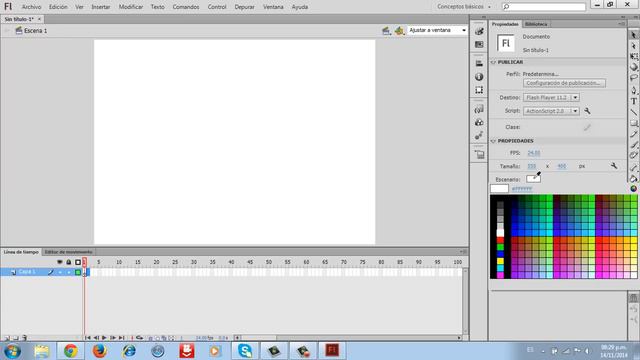The image size is (640, 360).
Task: Open the Modificar menu
Action: click(x=131, y=7)
